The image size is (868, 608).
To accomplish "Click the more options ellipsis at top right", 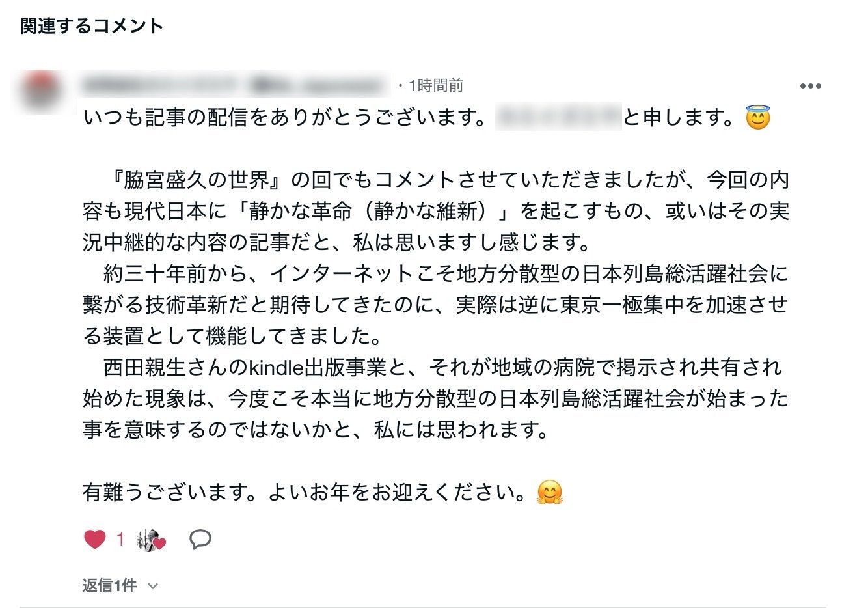I will (810, 85).
